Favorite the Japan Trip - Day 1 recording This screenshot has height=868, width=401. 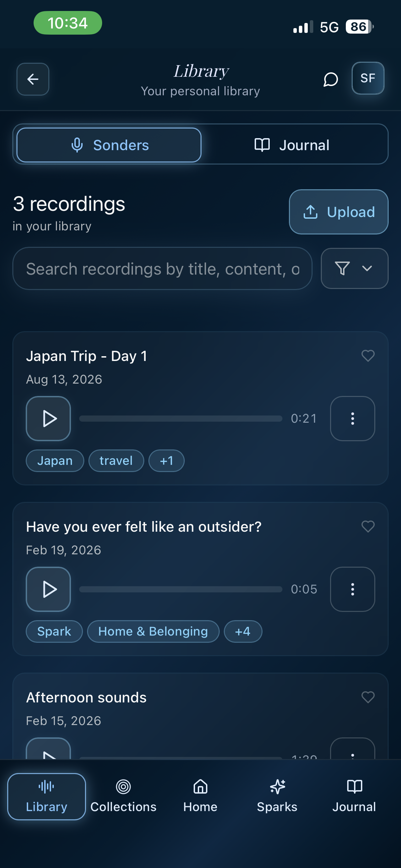point(368,356)
